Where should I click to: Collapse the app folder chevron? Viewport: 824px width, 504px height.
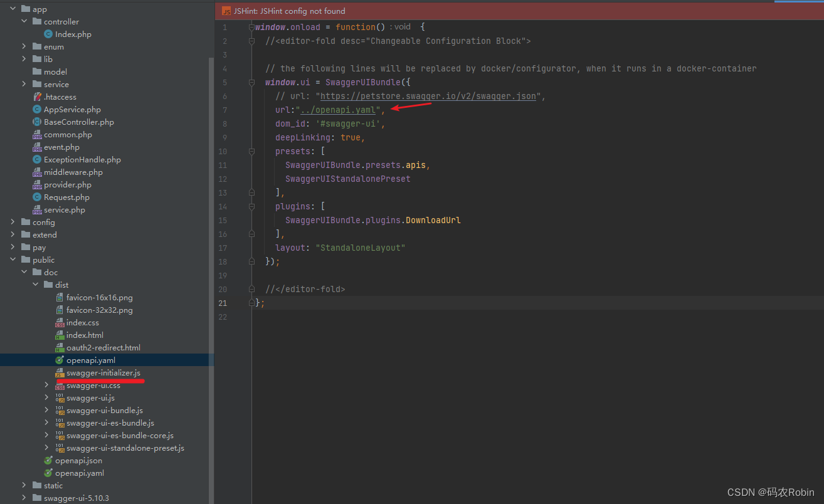tap(13, 9)
